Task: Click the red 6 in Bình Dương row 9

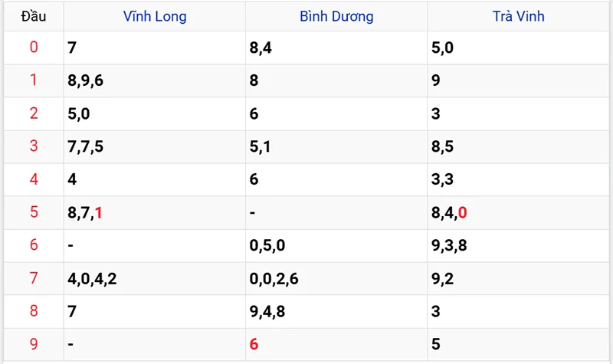Action: coord(254,344)
